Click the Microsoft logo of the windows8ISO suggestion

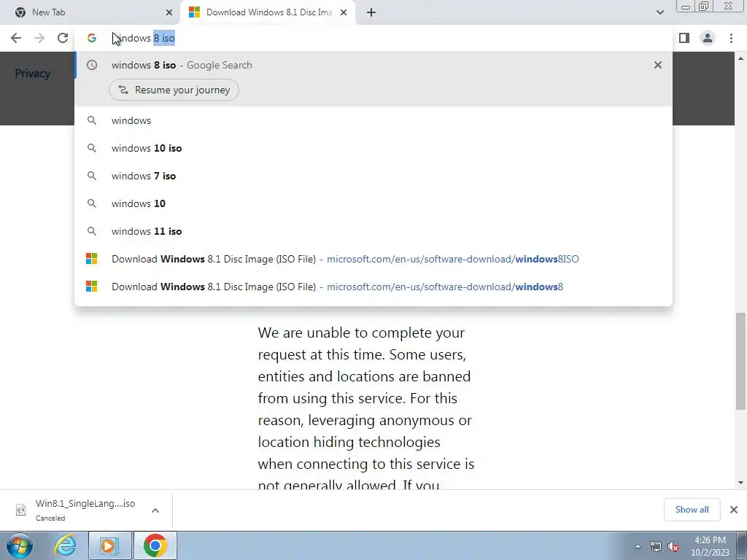(91, 259)
